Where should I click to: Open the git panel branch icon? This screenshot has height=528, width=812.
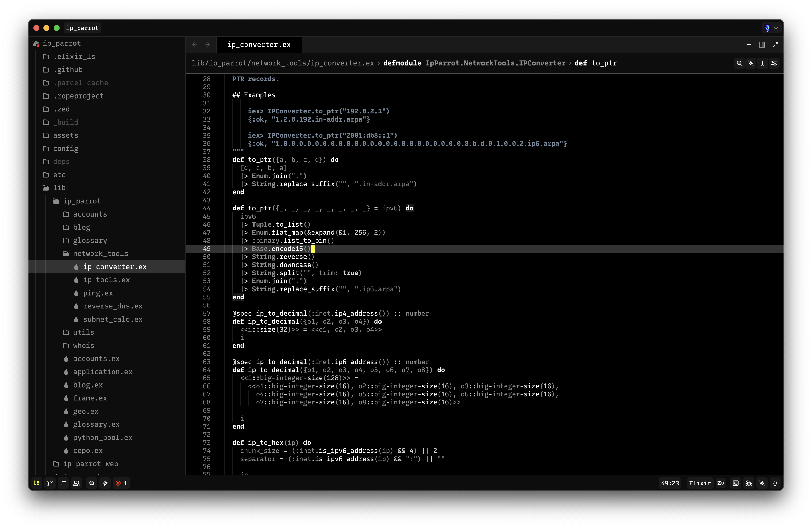point(50,483)
